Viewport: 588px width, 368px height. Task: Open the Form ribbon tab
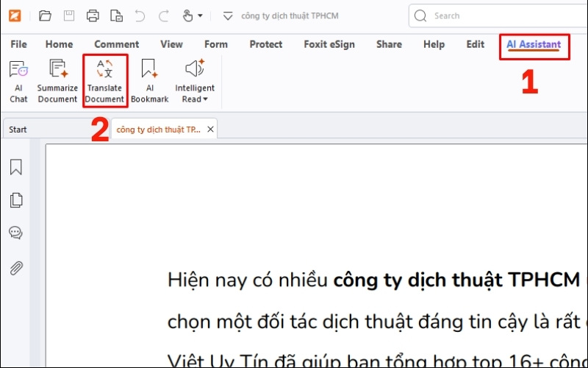[x=216, y=44]
